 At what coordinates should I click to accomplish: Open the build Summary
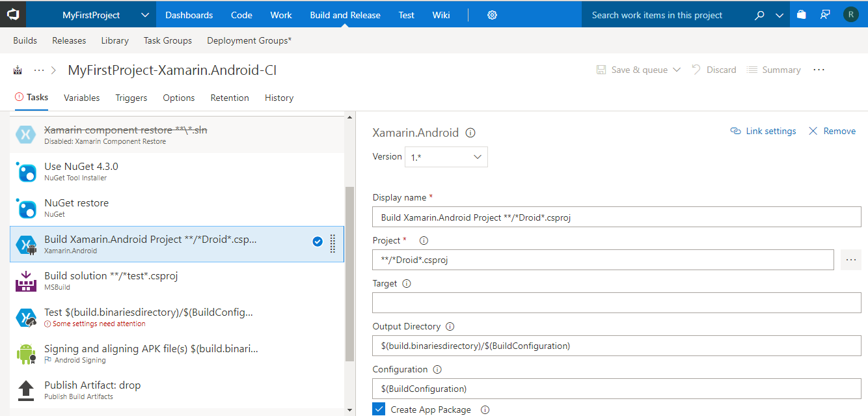coord(774,70)
